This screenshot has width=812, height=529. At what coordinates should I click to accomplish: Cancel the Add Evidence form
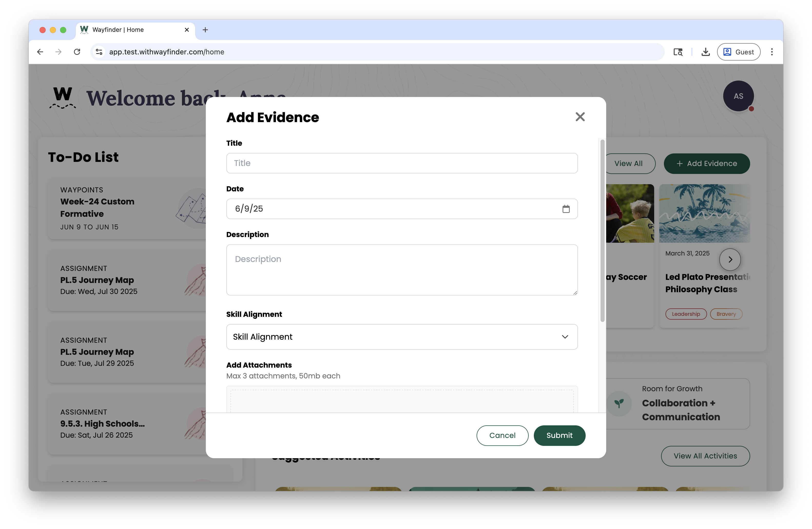click(502, 435)
